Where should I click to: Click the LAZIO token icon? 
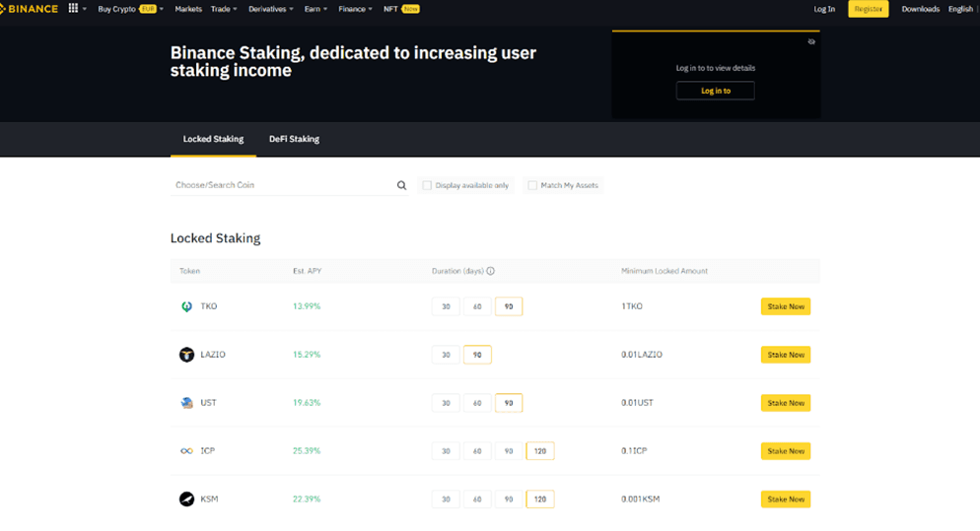pos(186,355)
